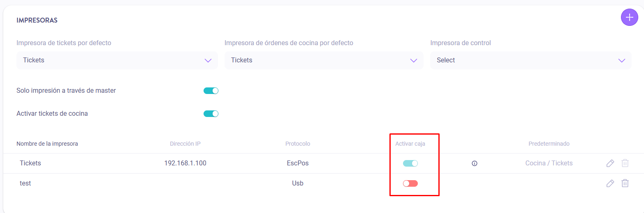
Task: Open 'Impresora de órdenes de cocina' dropdown
Action: (324, 60)
